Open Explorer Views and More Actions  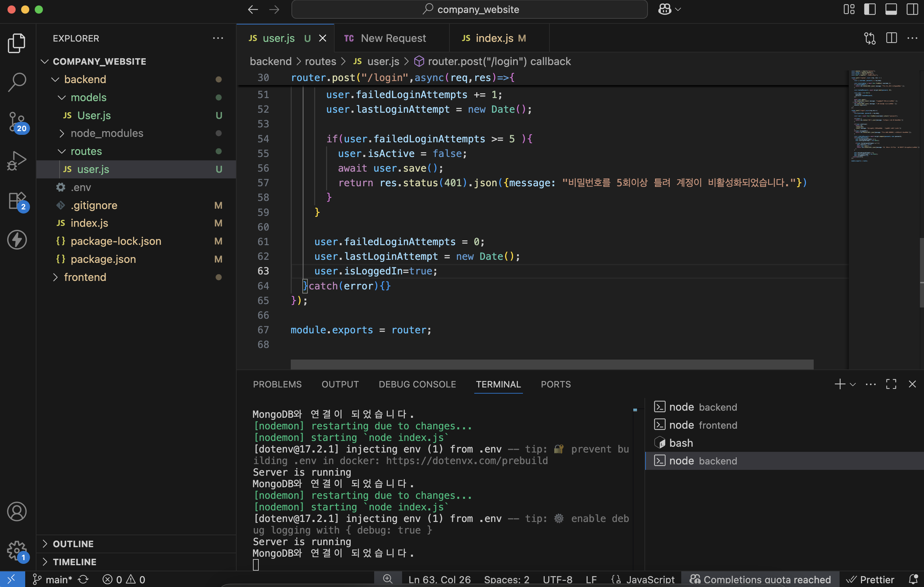[218, 38]
